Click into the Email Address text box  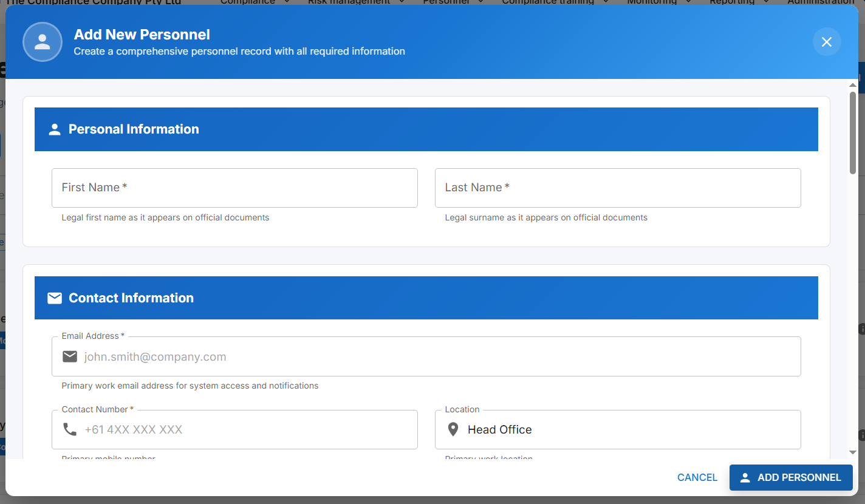(437, 356)
